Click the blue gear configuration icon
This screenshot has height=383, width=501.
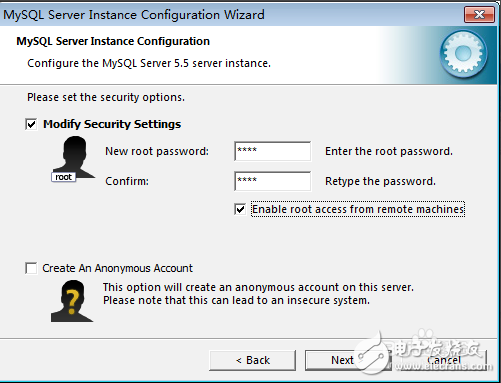click(463, 54)
